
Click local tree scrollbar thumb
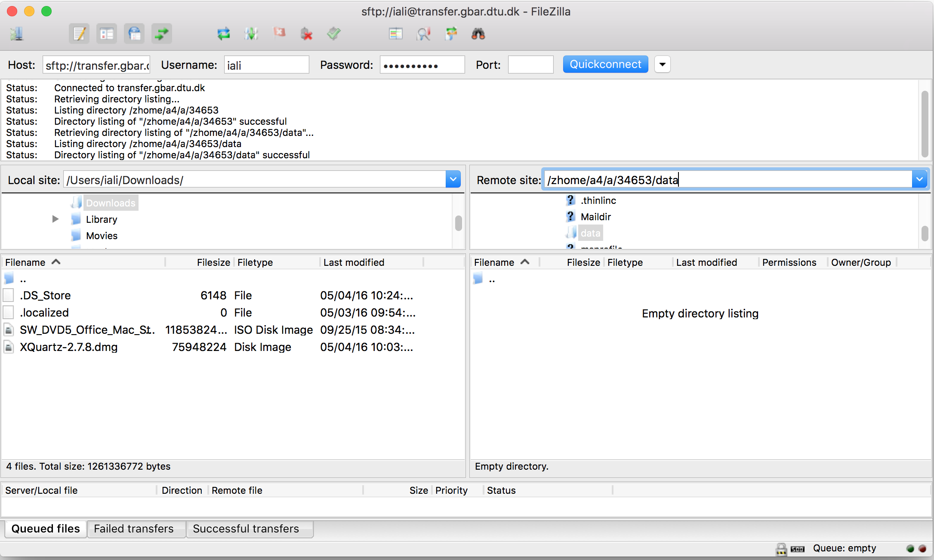458,223
